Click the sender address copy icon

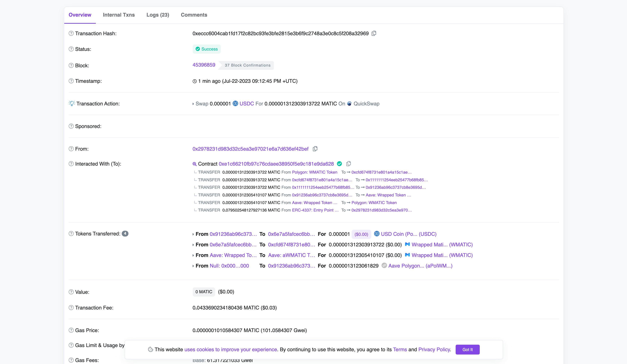[x=315, y=149]
